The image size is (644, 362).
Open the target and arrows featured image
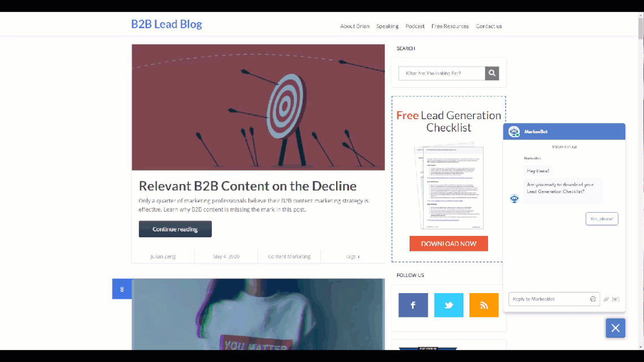pos(258,107)
